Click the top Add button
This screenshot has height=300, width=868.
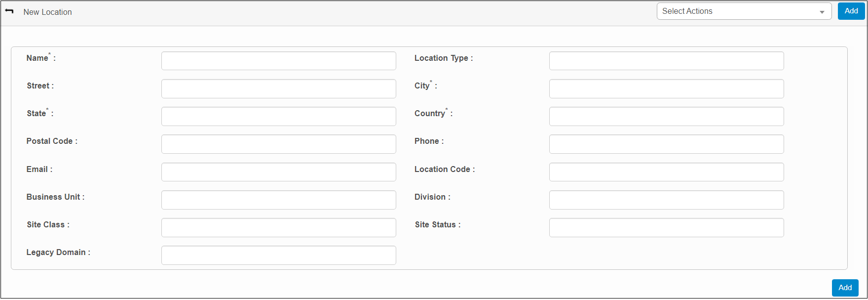point(851,11)
